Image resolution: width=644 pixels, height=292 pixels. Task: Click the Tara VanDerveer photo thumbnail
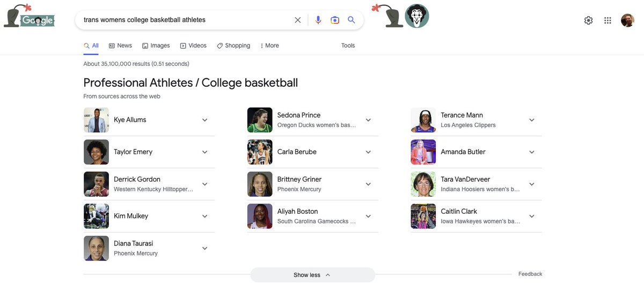[x=423, y=184]
